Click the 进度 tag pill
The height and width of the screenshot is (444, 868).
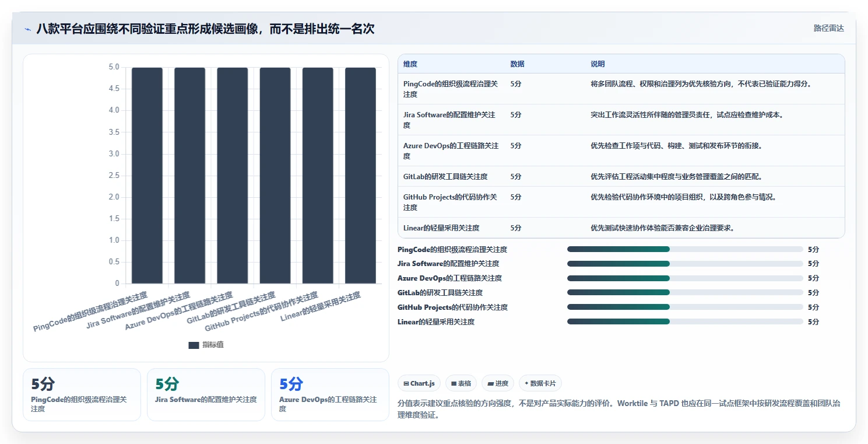(x=498, y=383)
